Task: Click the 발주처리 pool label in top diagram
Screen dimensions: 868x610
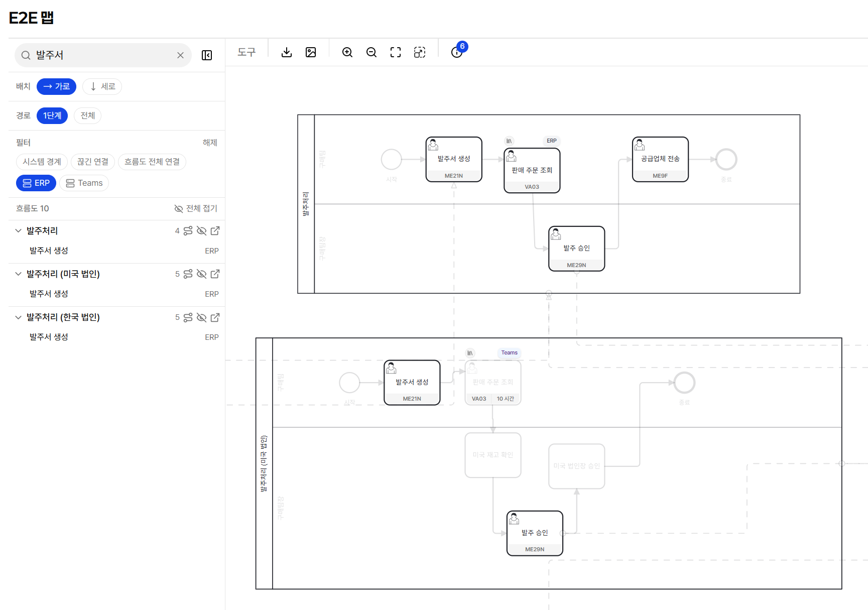Action: pos(306,204)
